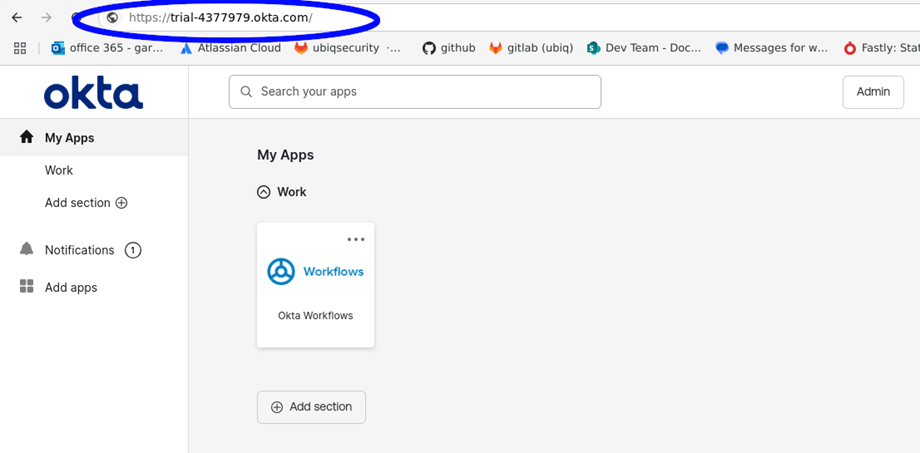Click the browser back arrow
Viewport: 920px width, 453px height.
tap(17, 18)
